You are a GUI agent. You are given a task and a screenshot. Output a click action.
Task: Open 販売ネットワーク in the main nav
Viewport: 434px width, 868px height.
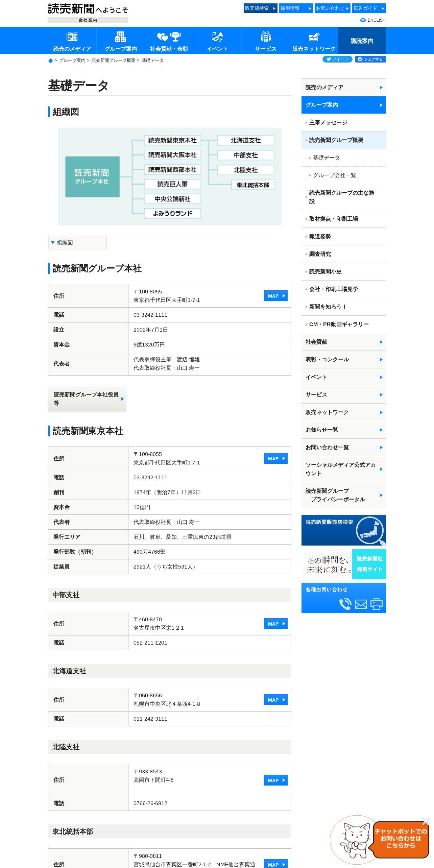click(x=314, y=41)
